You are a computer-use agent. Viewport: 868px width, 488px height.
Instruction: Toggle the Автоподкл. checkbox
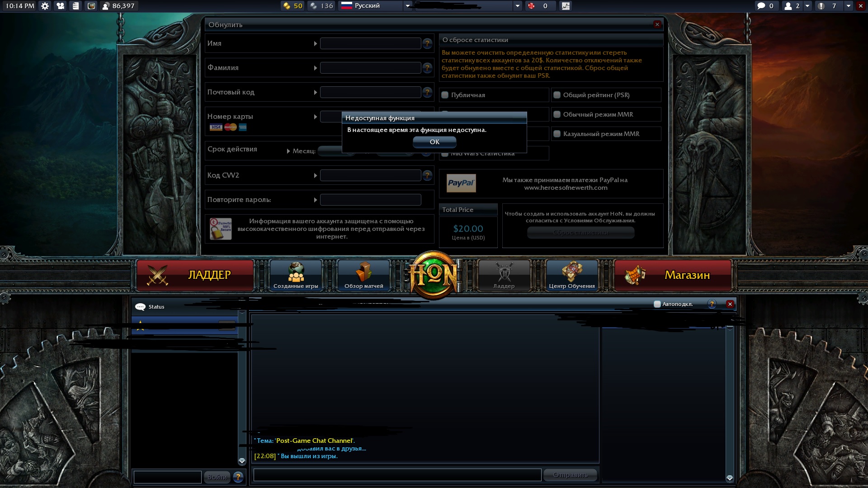(x=657, y=304)
